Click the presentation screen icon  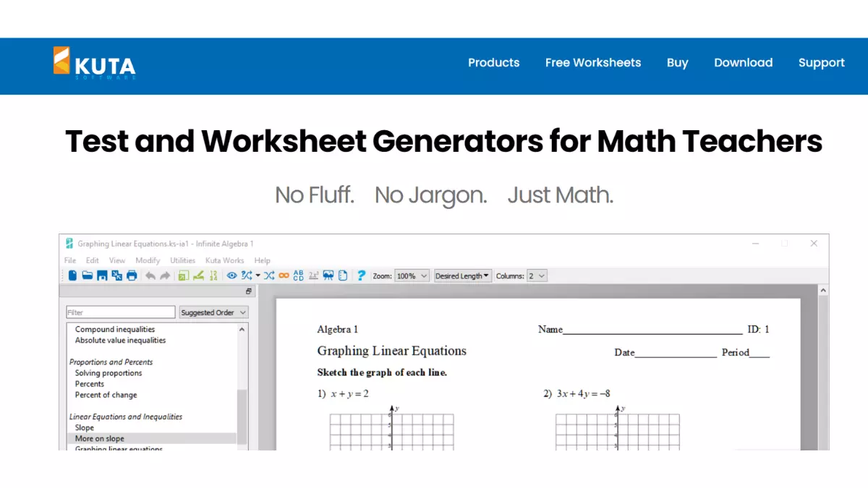click(328, 275)
